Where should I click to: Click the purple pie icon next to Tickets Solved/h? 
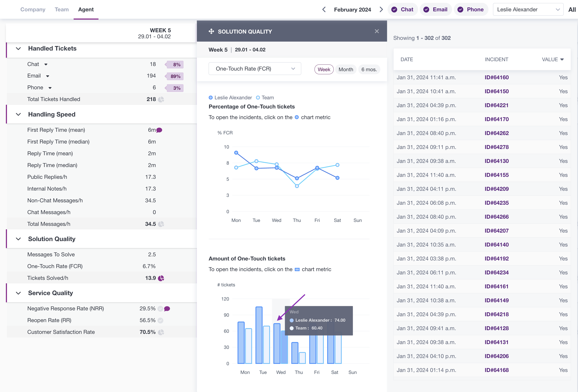tap(161, 278)
